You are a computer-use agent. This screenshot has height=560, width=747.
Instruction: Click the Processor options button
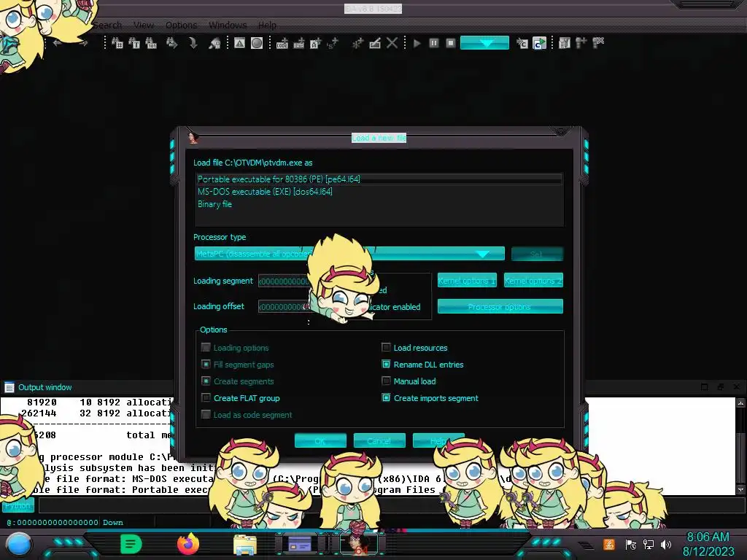coord(500,307)
